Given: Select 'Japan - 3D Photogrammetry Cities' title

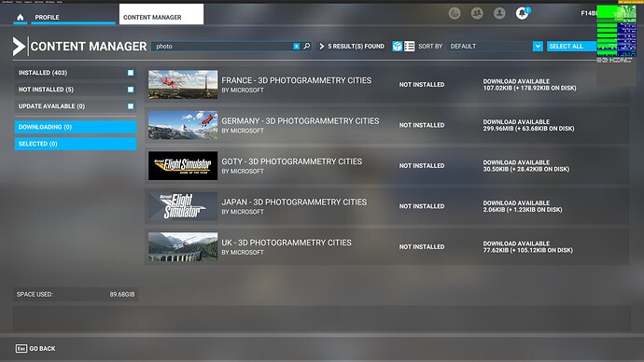Looking at the screenshot, I should point(294,202).
